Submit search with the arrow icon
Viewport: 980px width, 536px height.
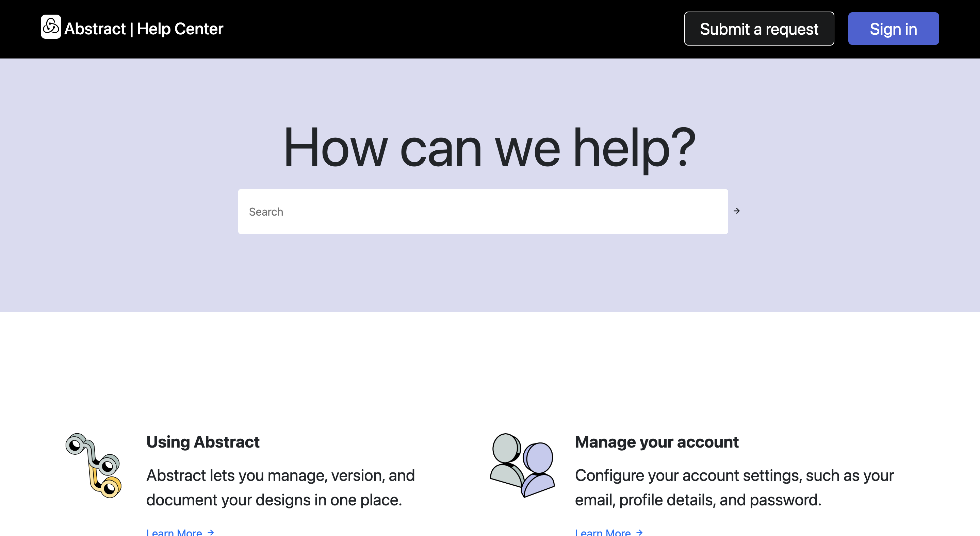click(x=736, y=211)
